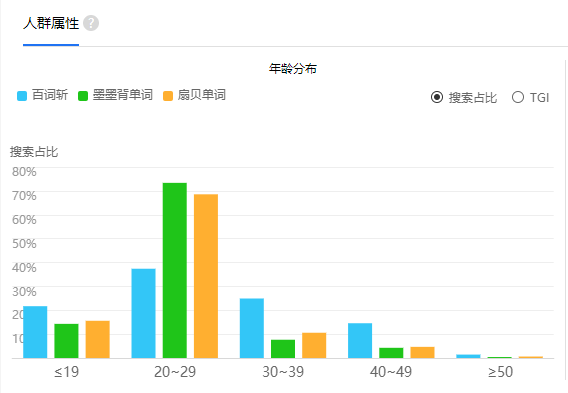Click the orange bar for 20~29
Image resolution: width=568 pixels, height=393 pixels.
(x=206, y=276)
